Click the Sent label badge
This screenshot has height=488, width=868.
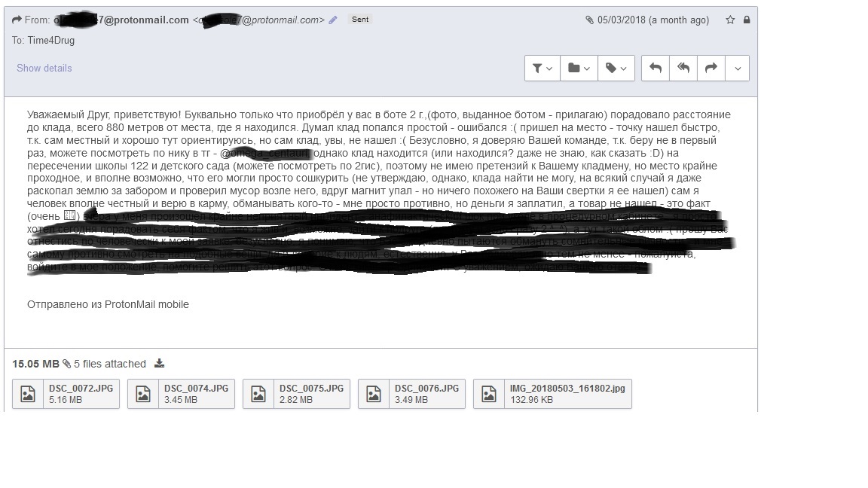click(x=360, y=20)
